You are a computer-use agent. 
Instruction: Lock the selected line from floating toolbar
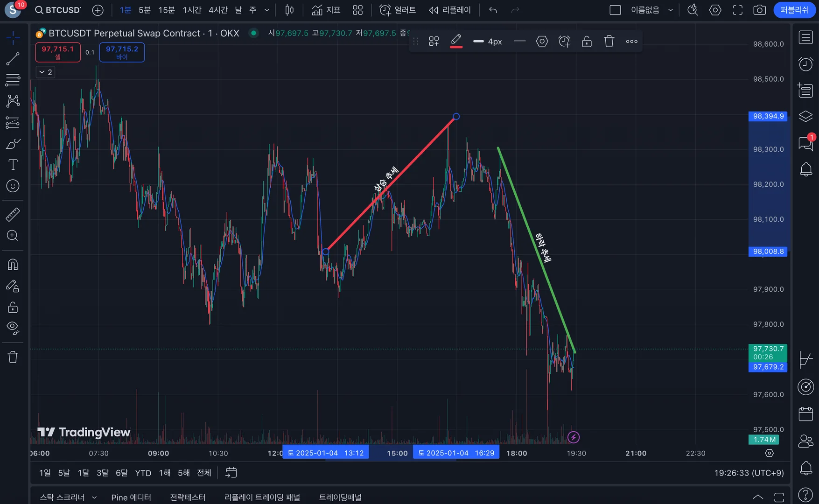pos(587,42)
